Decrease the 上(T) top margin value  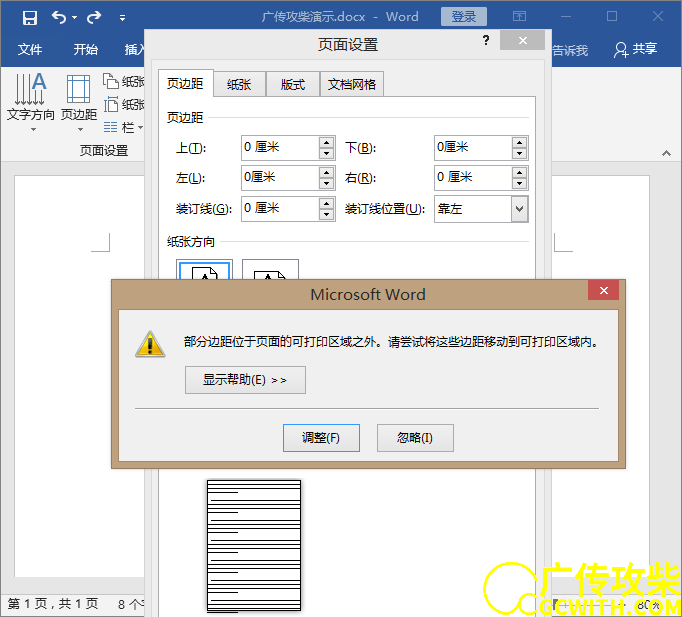[x=326, y=153]
